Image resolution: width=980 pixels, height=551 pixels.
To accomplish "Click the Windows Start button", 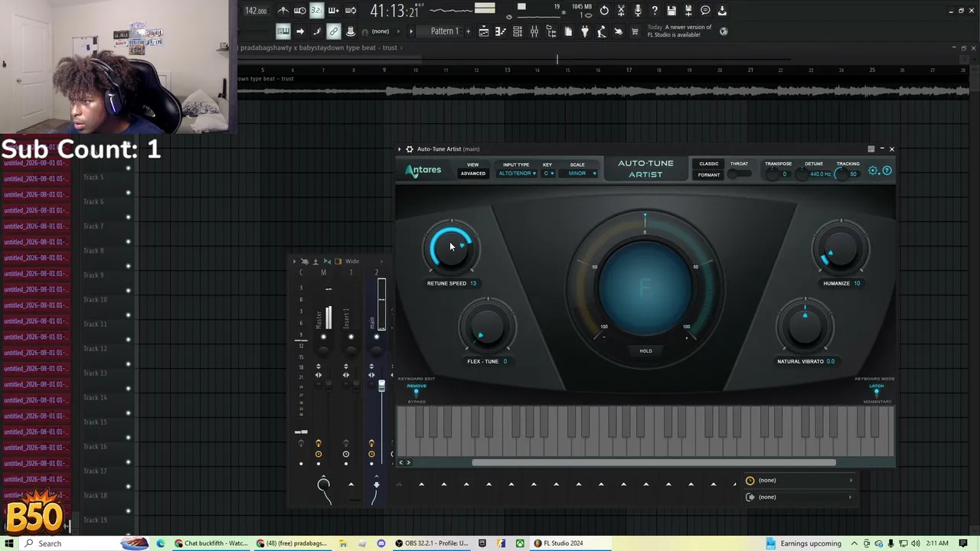I will tap(10, 543).
